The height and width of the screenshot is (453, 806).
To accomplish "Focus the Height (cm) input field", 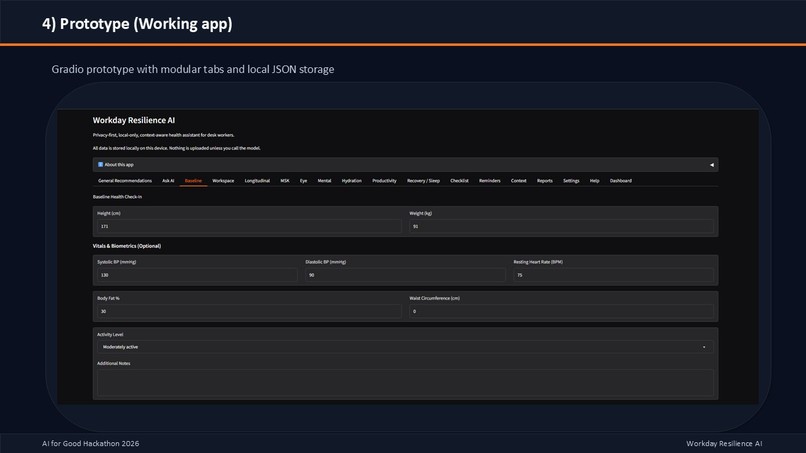I will click(249, 226).
